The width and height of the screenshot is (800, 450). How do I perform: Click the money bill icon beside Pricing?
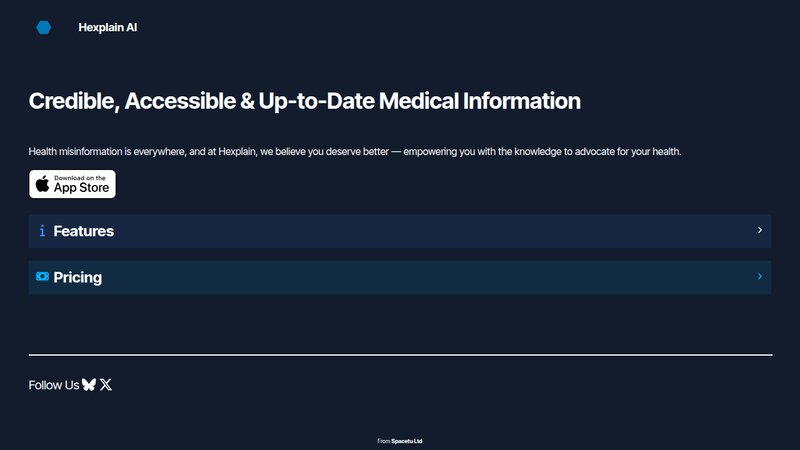point(42,277)
